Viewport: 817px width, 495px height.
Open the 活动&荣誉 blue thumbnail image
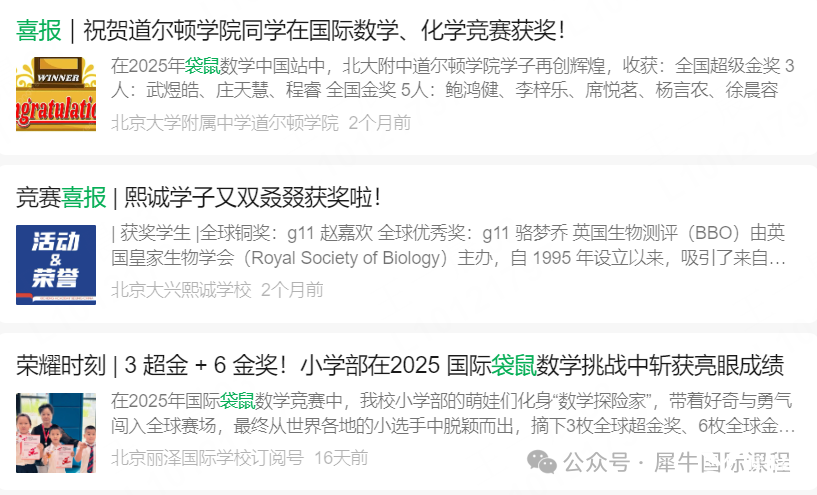click(56, 265)
